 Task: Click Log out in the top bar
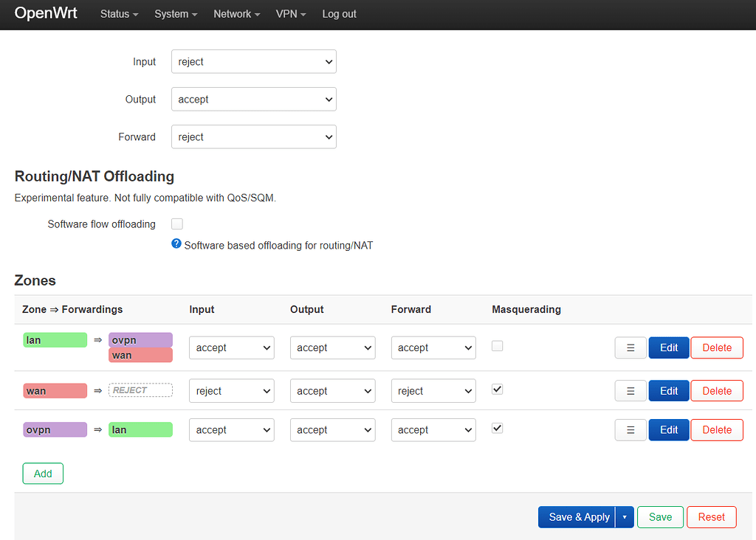[339, 14]
